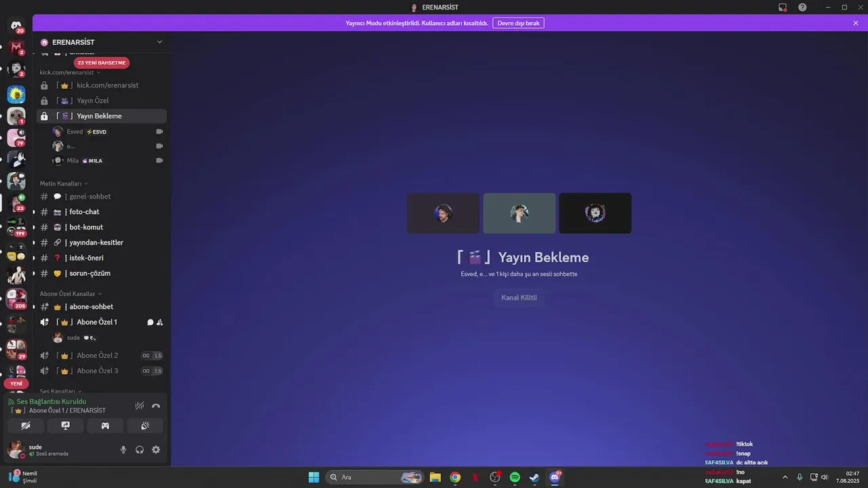Click camera icon beside Mila

point(159,161)
